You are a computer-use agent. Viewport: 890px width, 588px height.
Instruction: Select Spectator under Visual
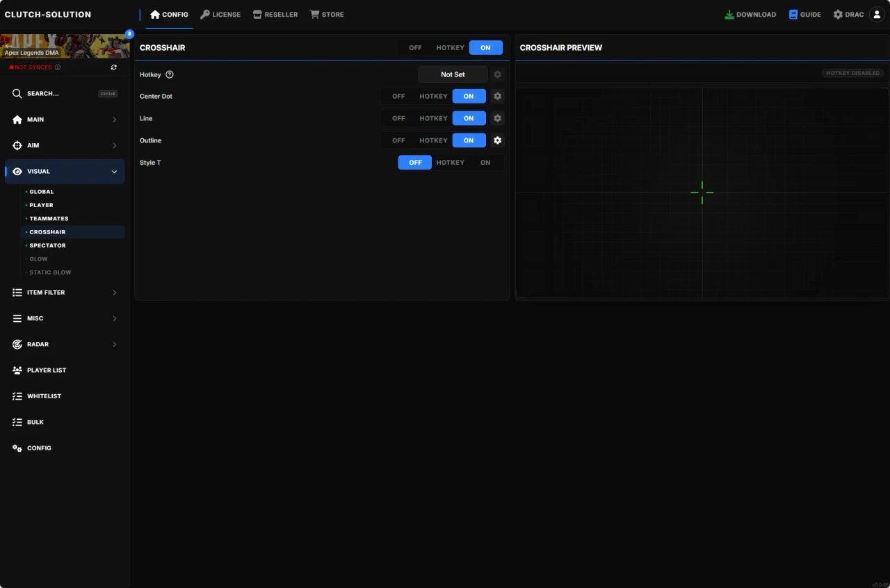pos(49,245)
